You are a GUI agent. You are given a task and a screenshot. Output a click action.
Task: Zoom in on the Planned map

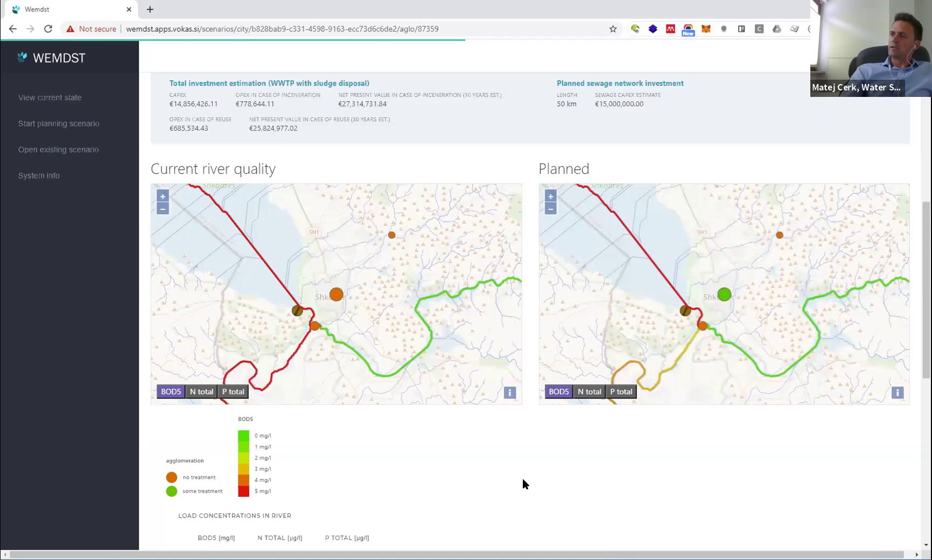pos(550,197)
